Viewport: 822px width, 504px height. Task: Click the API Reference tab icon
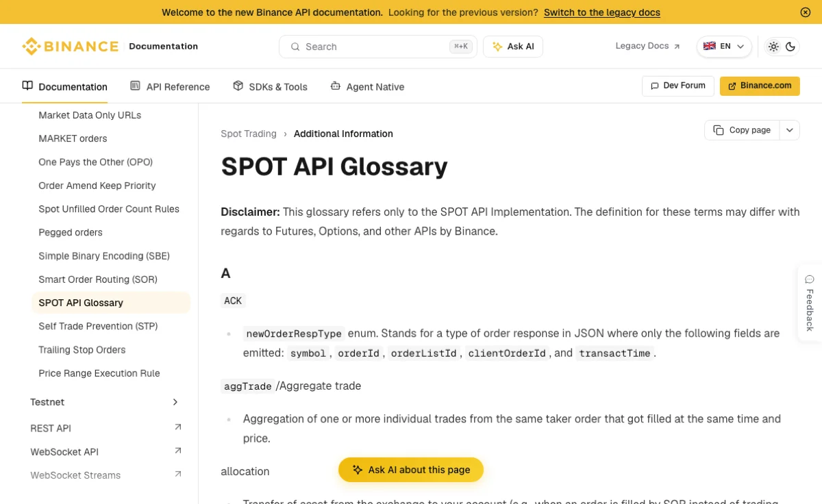point(135,86)
